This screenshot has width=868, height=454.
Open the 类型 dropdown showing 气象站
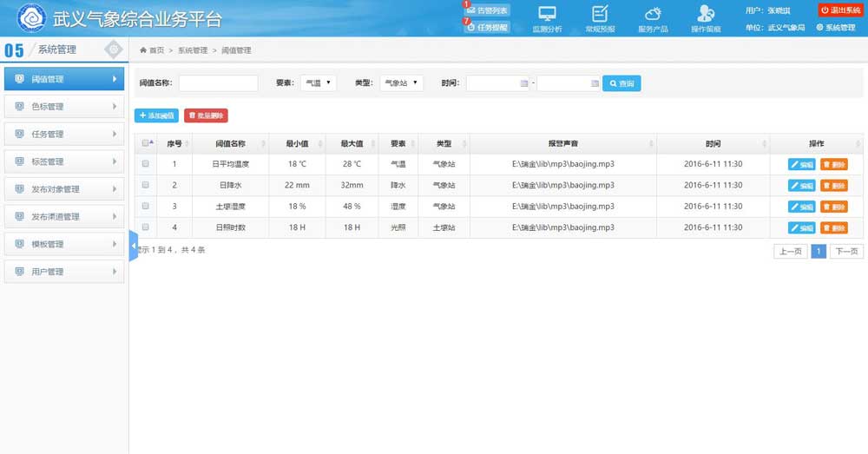(x=401, y=83)
